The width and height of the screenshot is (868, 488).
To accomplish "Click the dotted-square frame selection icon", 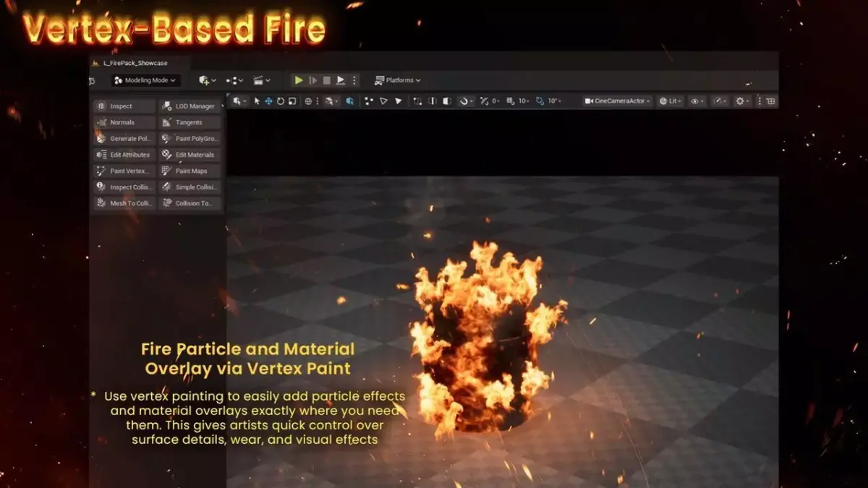I will pos(418,101).
